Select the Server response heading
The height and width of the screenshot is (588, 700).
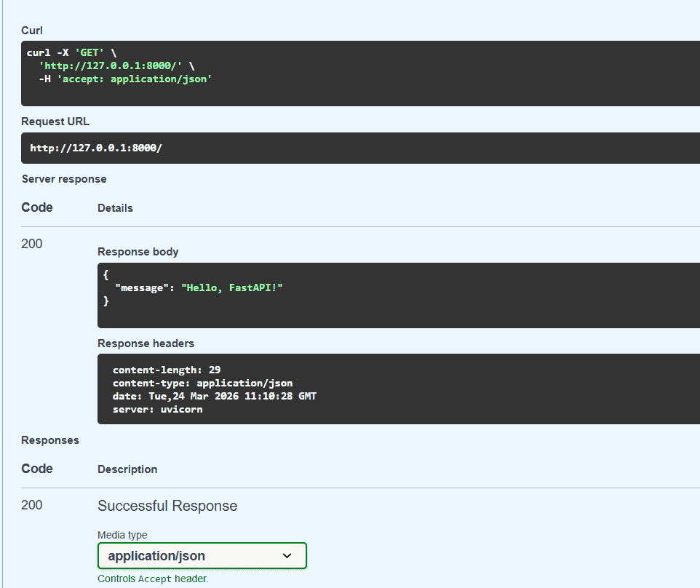pos(63,179)
